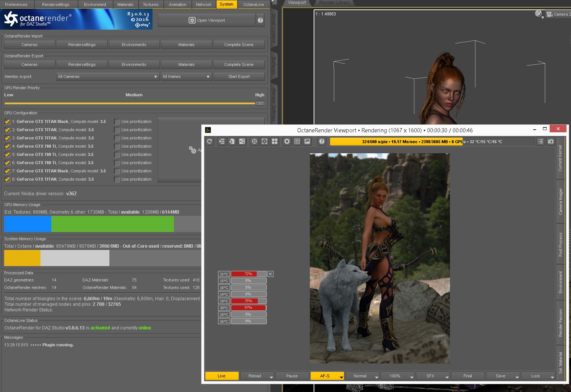Click the Camera 2 icon in DAZ viewport
Screen dimensions: 571x392
[550, 14]
